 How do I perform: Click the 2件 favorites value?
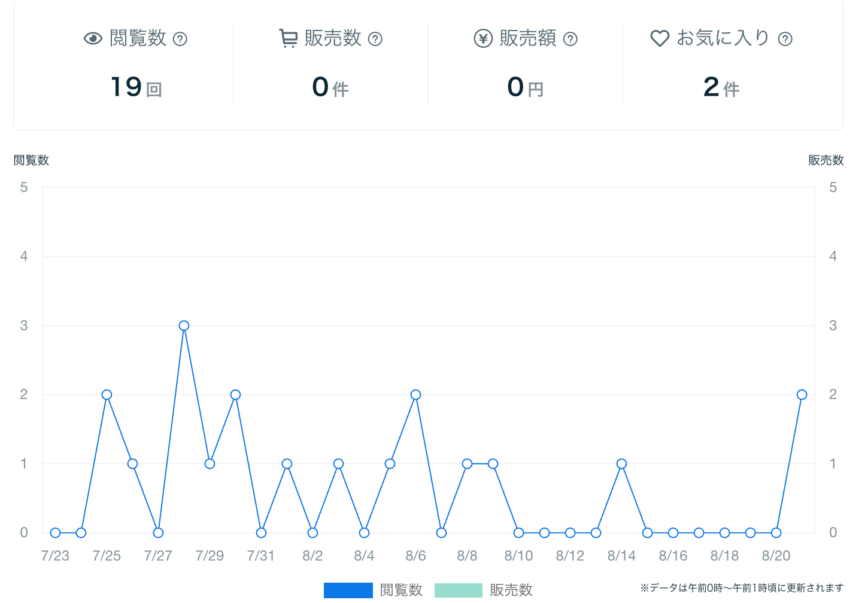point(721,87)
